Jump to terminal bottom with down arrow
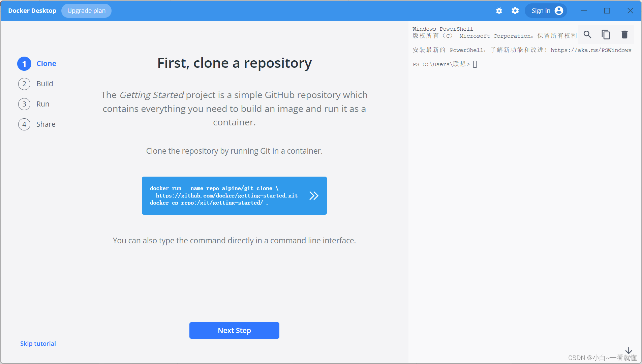The width and height of the screenshot is (642, 364). pyautogui.click(x=629, y=351)
